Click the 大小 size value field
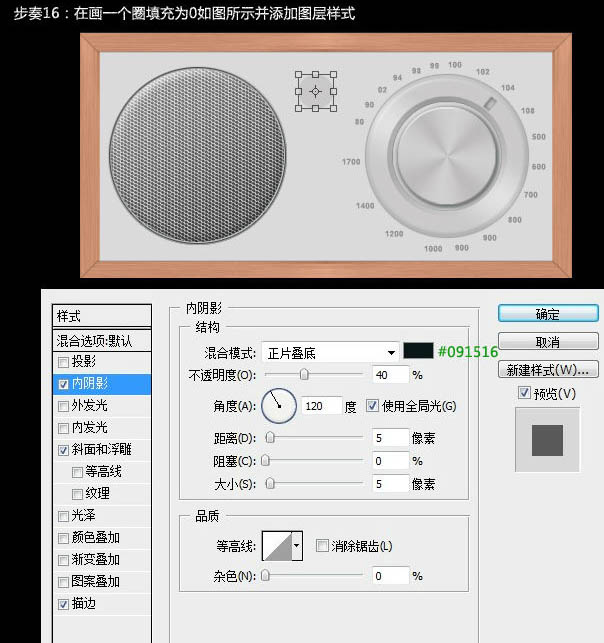This screenshot has width=604, height=643. (x=390, y=484)
